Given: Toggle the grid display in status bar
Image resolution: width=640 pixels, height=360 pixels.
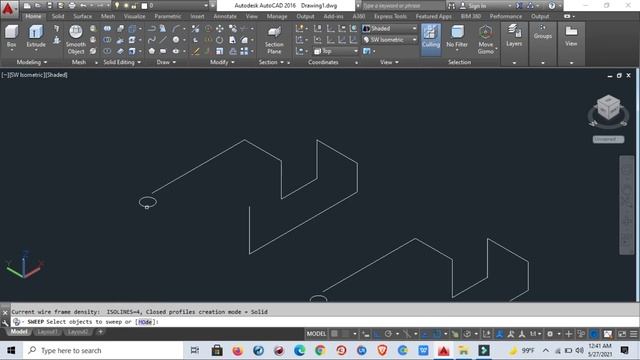Looking at the screenshot, I should point(334,334).
